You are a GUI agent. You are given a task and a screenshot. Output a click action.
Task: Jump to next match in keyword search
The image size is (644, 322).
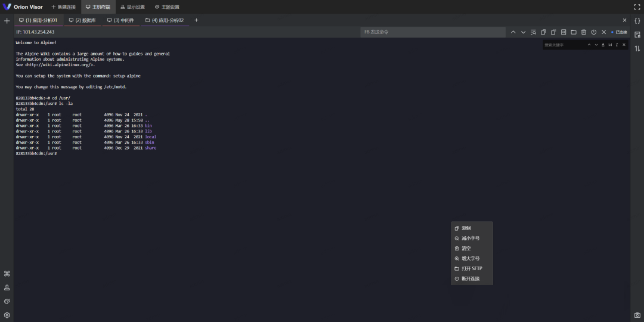pos(596,45)
